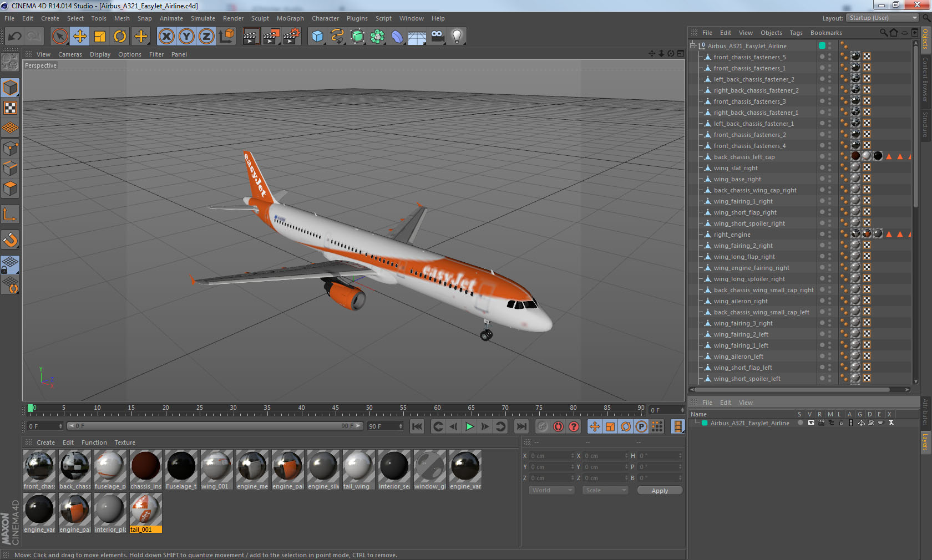Open the material manager Function menu
This screenshot has width=932, height=560.
click(x=94, y=442)
